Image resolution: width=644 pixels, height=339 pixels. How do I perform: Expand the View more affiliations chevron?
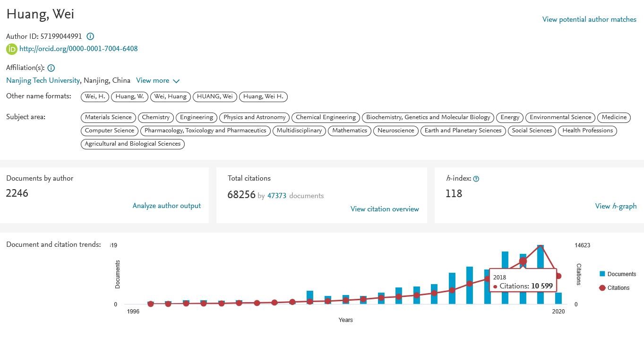pos(176,81)
